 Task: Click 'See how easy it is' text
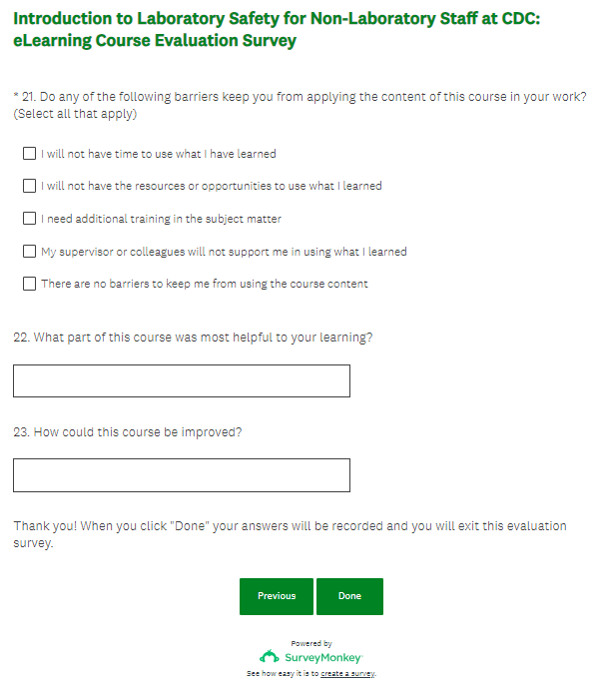coord(282,674)
